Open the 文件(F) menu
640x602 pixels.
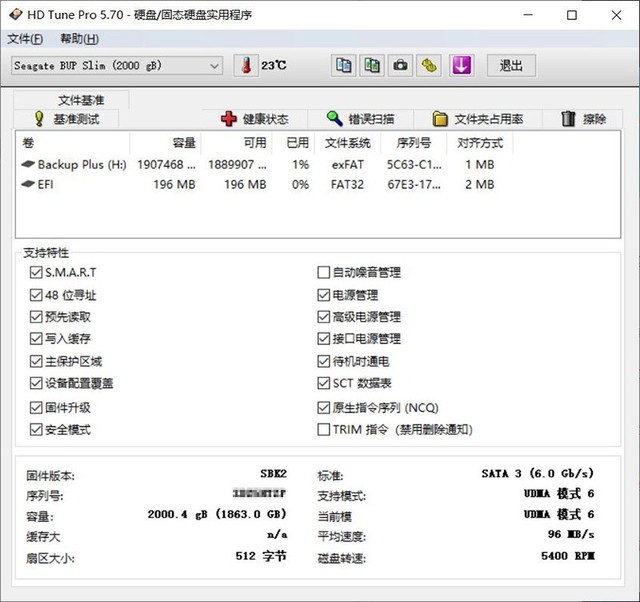[25, 39]
